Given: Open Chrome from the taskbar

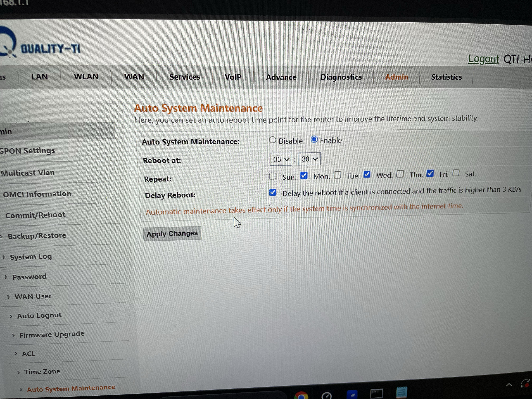Looking at the screenshot, I should coord(301,396).
